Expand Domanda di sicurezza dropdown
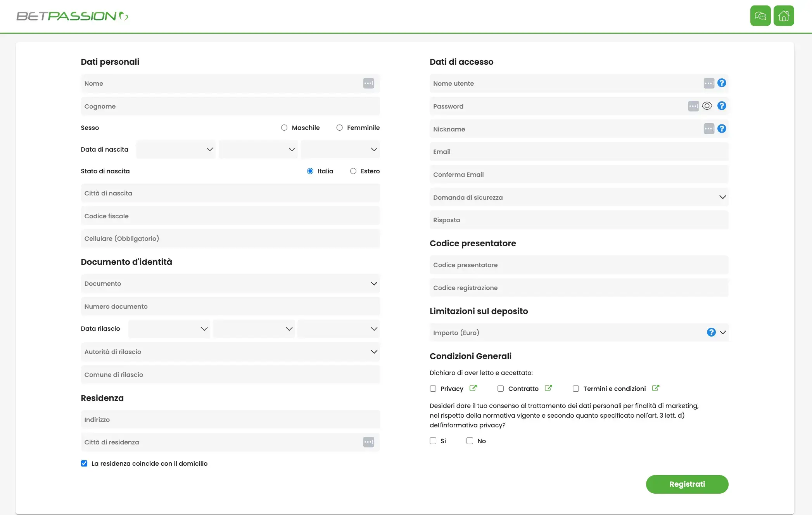 click(579, 197)
